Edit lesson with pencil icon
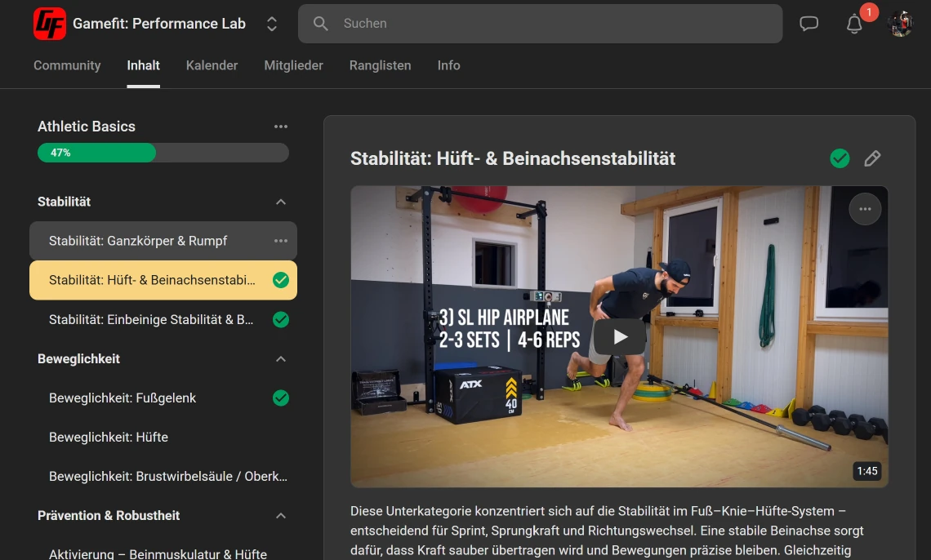Viewport: 931px width, 560px height. point(872,158)
